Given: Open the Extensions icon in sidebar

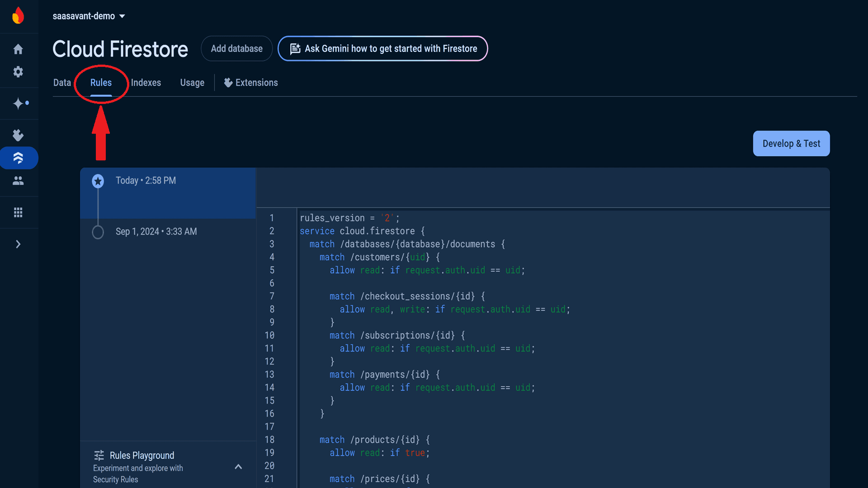Looking at the screenshot, I should click(x=18, y=135).
